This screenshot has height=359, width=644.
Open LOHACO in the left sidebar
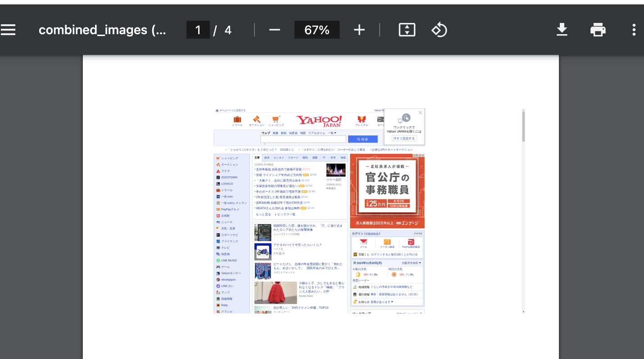227,184
